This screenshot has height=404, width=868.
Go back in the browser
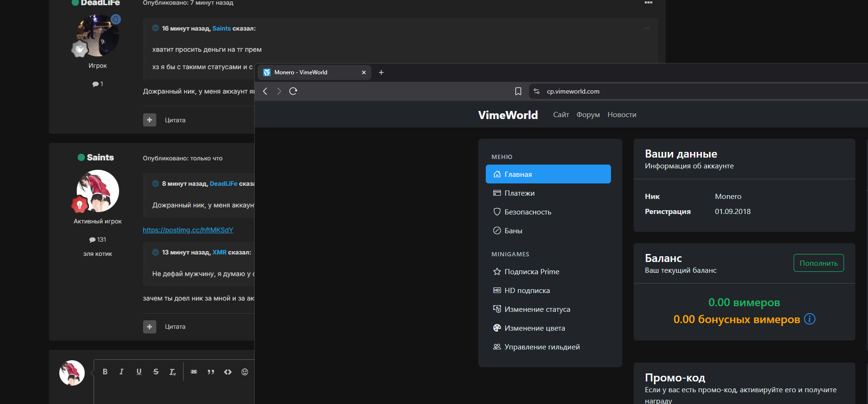click(x=265, y=91)
